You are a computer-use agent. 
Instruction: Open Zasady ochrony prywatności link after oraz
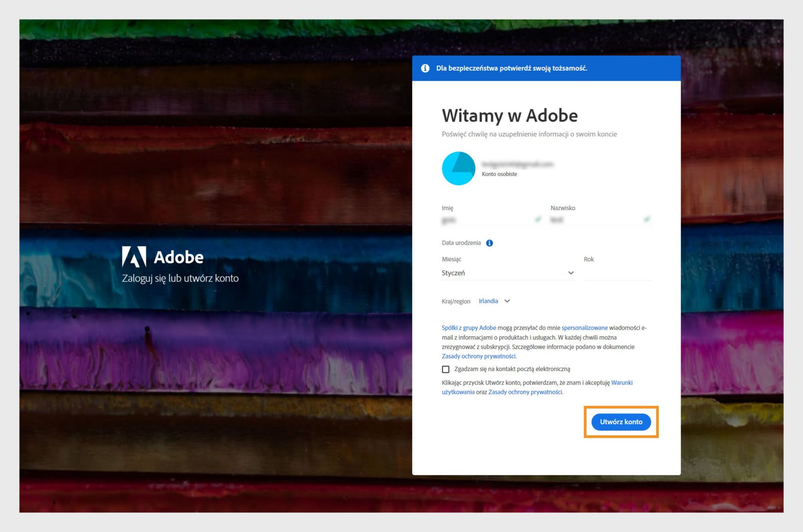(x=525, y=392)
